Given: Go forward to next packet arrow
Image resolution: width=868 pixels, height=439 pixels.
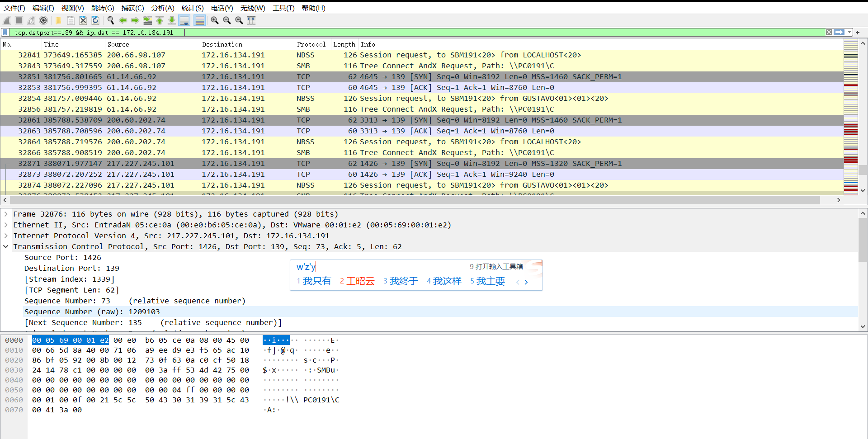Looking at the screenshot, I should coord(135,20).
